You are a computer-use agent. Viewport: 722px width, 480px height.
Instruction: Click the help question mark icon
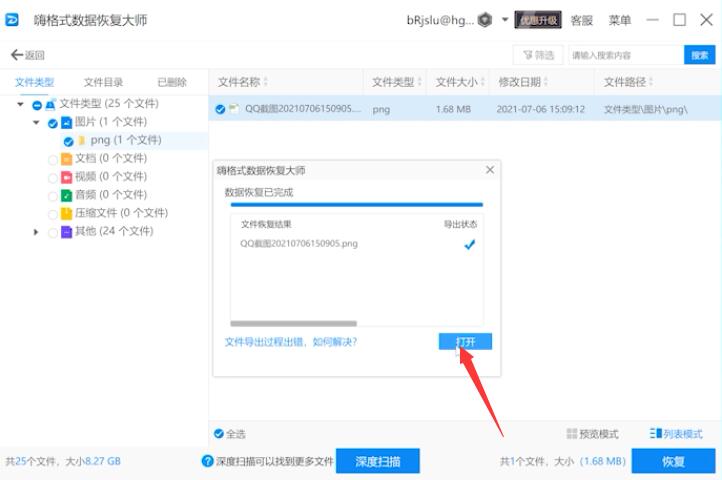208,461
